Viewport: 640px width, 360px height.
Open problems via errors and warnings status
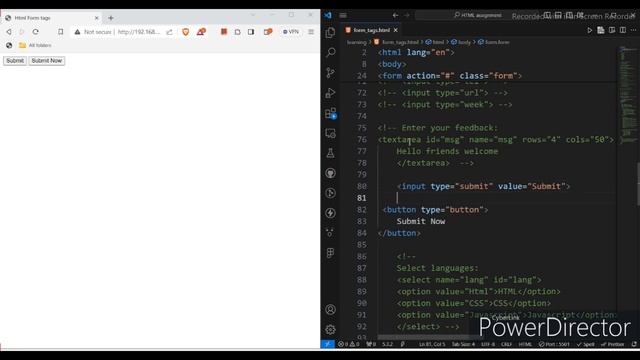[x=348, y=344]
